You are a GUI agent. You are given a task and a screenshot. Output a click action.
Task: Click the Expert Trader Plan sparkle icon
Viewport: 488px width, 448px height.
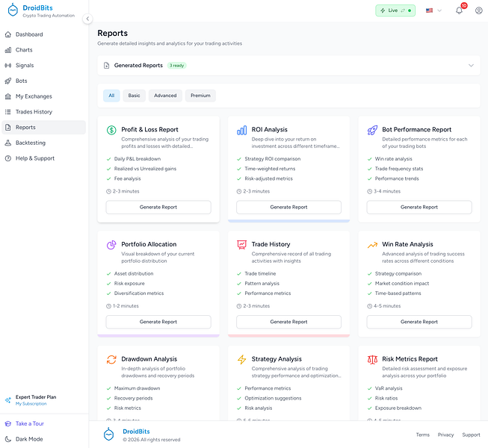click(8, 400)
